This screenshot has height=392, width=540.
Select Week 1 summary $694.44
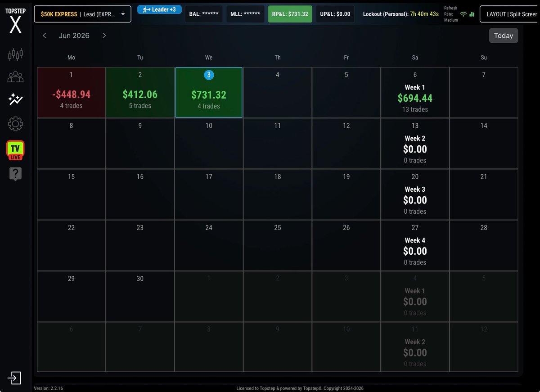415,93
